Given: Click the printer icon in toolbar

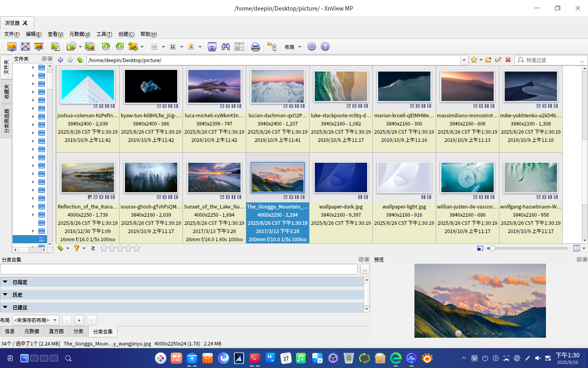Looking at the screenshot, I should [256, 47].
